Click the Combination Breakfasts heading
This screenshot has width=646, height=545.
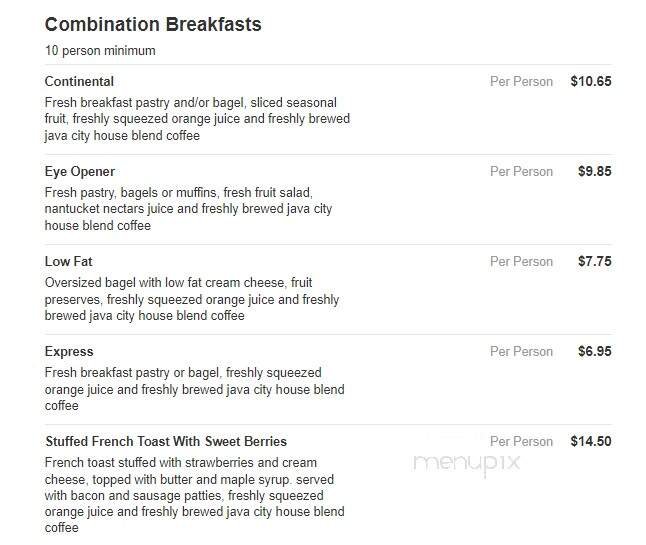point(153,25)
